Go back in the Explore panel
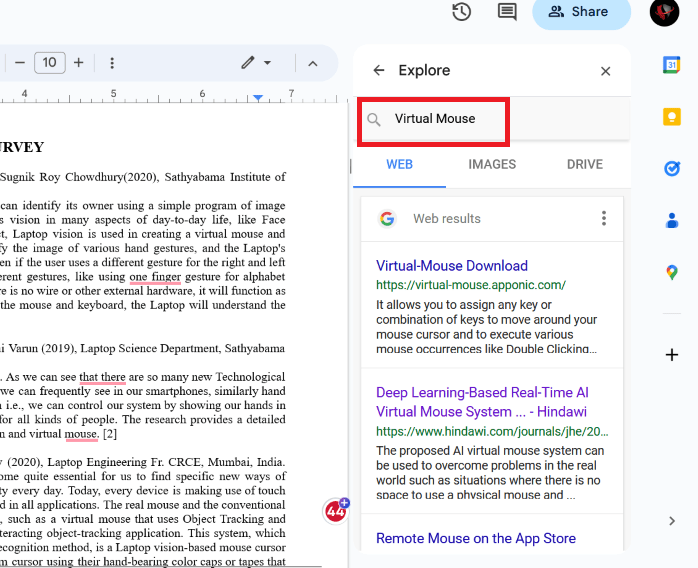 pos(379,70)
